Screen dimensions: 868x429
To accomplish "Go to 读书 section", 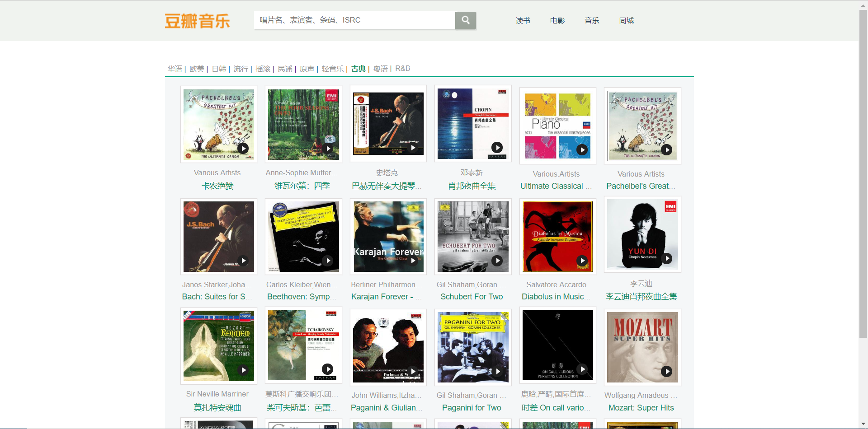I will click(x=523, y=21).
